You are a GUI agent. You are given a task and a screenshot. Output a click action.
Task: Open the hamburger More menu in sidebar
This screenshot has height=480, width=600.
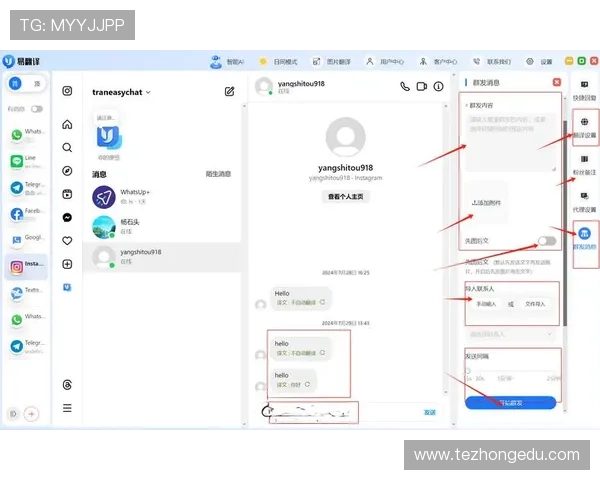click(x=67, y=407)
